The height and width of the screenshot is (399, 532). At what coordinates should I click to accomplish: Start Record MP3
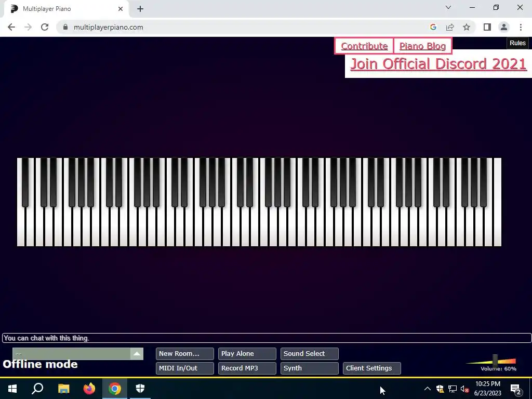pyautogui.click(x=247, y=368)
